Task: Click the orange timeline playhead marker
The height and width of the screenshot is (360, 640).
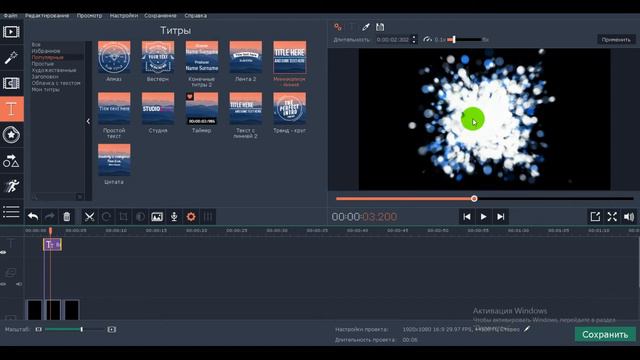Action: pyautogui.click(x=50, y=231)
